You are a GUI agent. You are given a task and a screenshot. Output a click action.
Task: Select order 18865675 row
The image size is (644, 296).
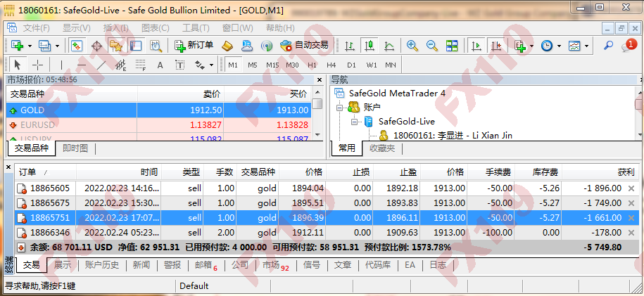327,203
